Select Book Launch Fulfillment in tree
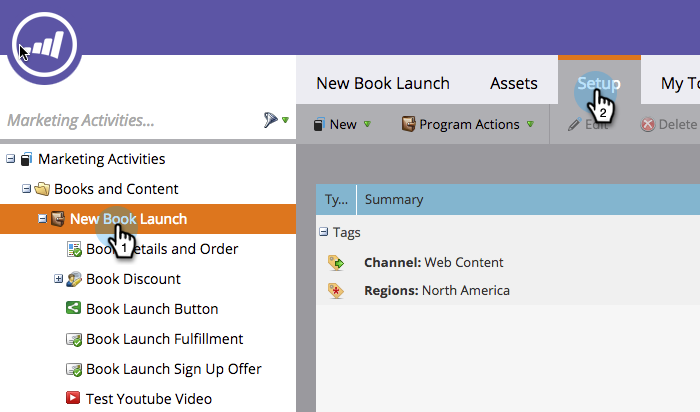Image resolution: width=700 pixels, height=412 pixels. pyautogui.click(x=164, y=339)
